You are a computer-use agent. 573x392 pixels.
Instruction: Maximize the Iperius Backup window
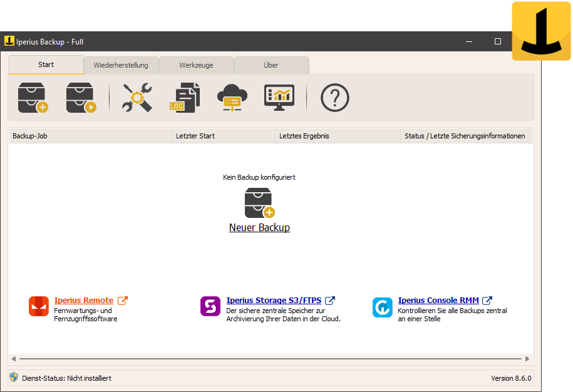(x=497, y=41)
